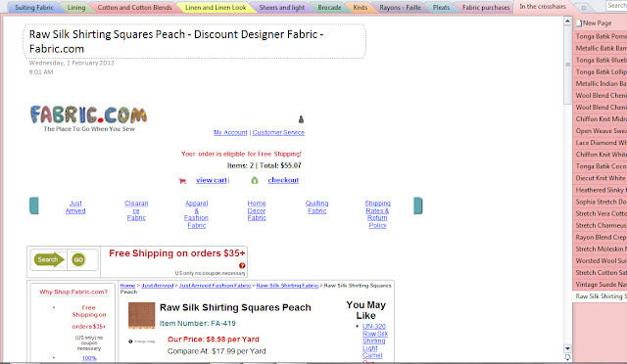The image size is (627, 364).
Task: Open the Just Arrived nav link
Action: pyautogui.click(x=75, y=207)
